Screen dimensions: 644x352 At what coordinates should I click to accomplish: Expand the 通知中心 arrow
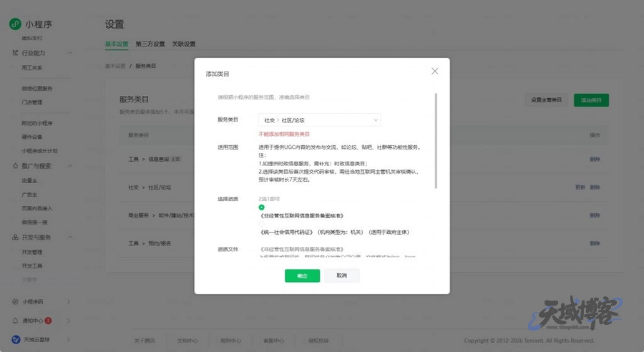click(69, 321)
